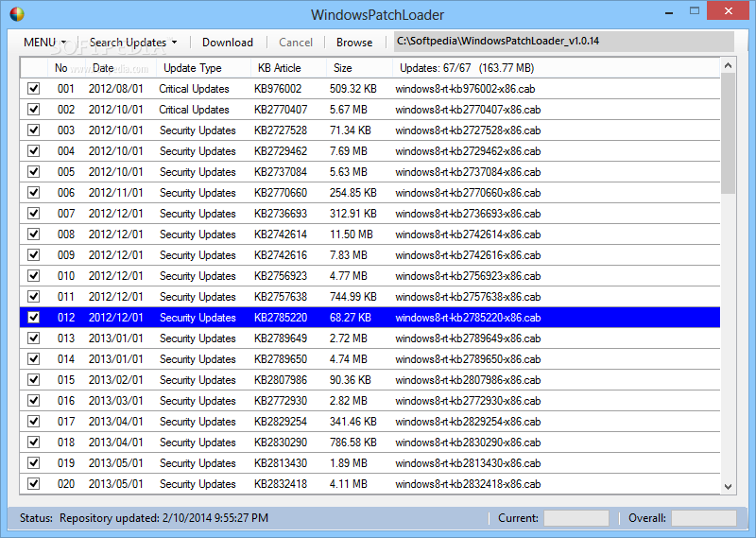The width and height of the screenshot is (756, 538).
Task: Click the scrollbar up arrow
Action: [x=728, y=65]
